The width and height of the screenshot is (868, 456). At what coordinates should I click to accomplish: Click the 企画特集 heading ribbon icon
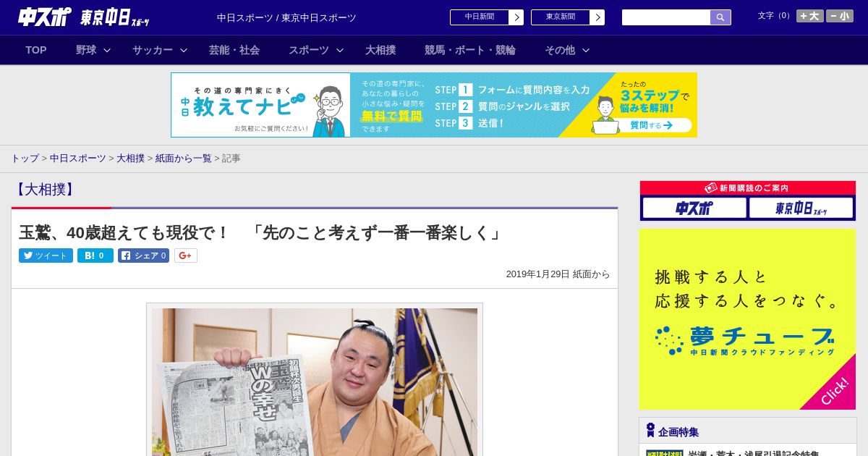650,431
